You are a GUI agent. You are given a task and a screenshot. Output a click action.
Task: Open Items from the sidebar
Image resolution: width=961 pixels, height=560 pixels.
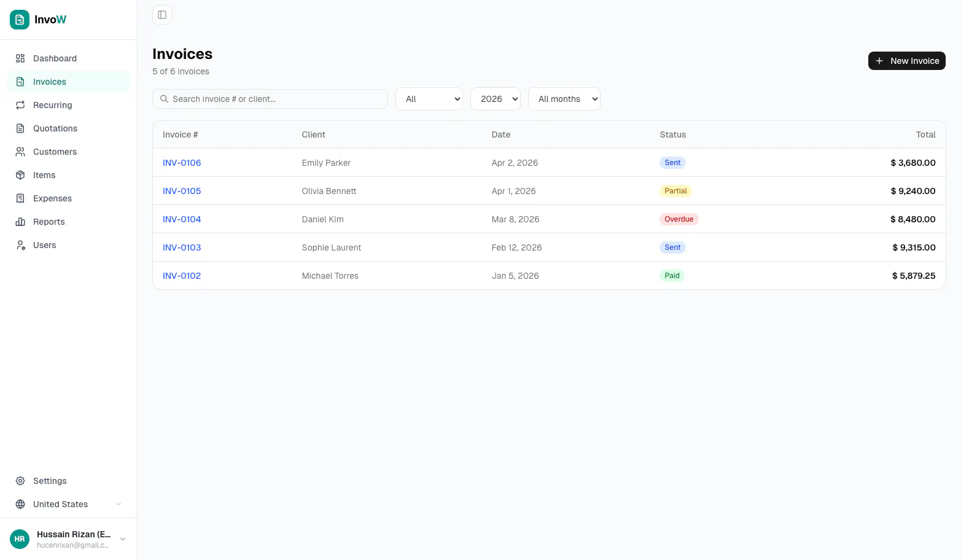[x=68, y=175]
